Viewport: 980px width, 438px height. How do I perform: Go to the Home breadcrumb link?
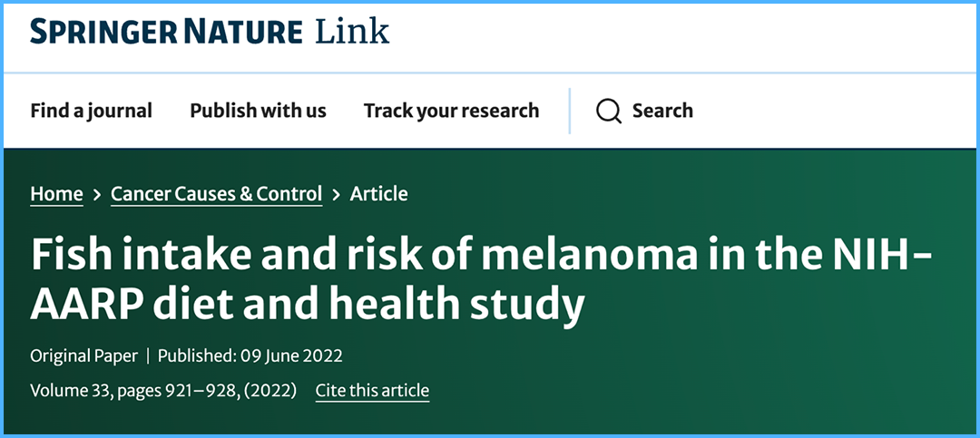56,194
